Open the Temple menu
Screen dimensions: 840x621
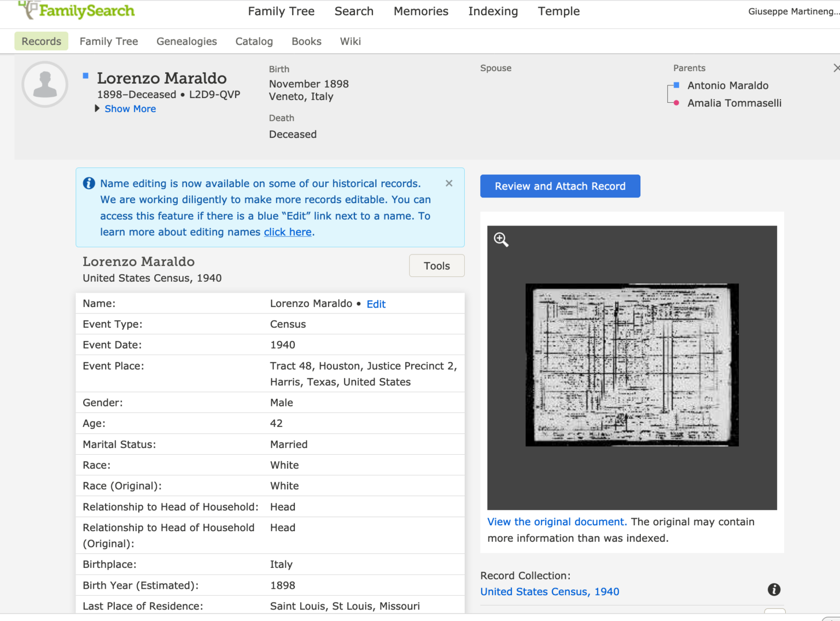[x=558, y=11]
